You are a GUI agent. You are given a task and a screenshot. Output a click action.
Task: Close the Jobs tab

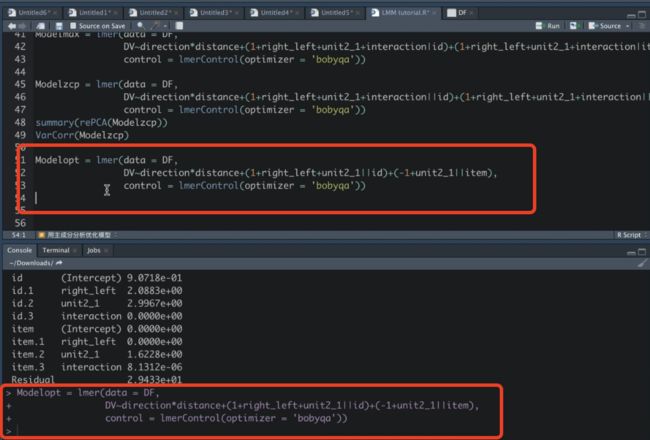click(x=106, y=250)
